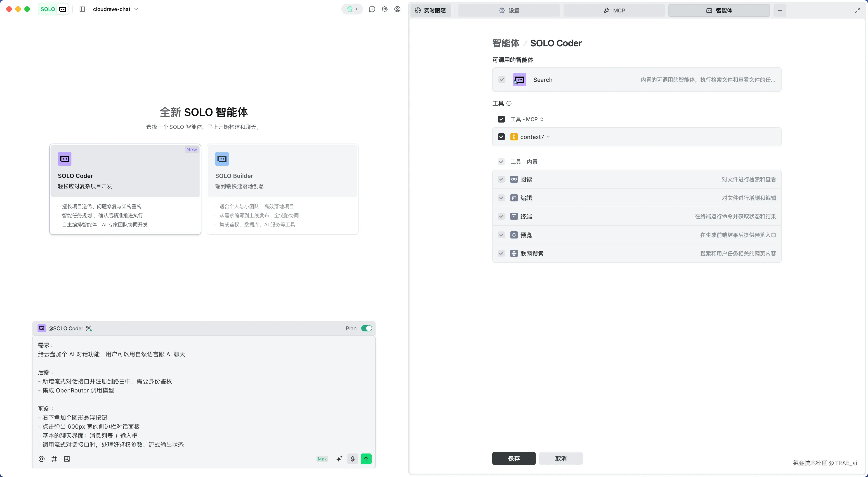Viewport: 868px width, 477px height.
Task: Uncheck the context7 MCP checkbox
Action: coord(501,137)
